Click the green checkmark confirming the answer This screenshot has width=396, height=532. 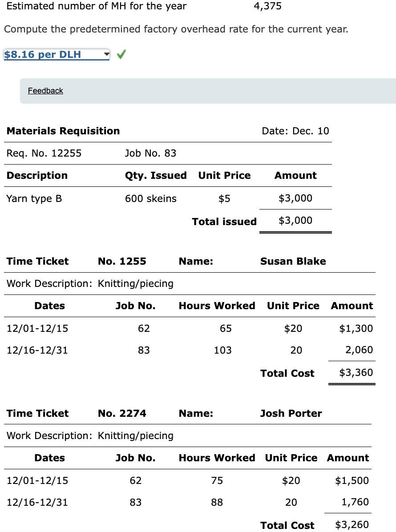120,54
